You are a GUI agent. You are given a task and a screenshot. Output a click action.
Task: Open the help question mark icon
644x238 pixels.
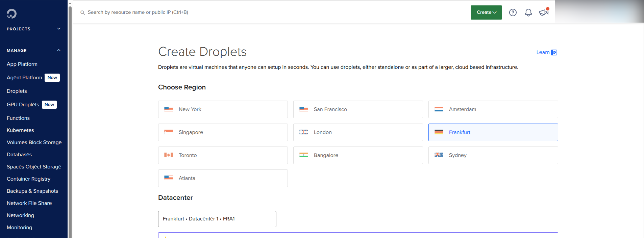(513, 12)
